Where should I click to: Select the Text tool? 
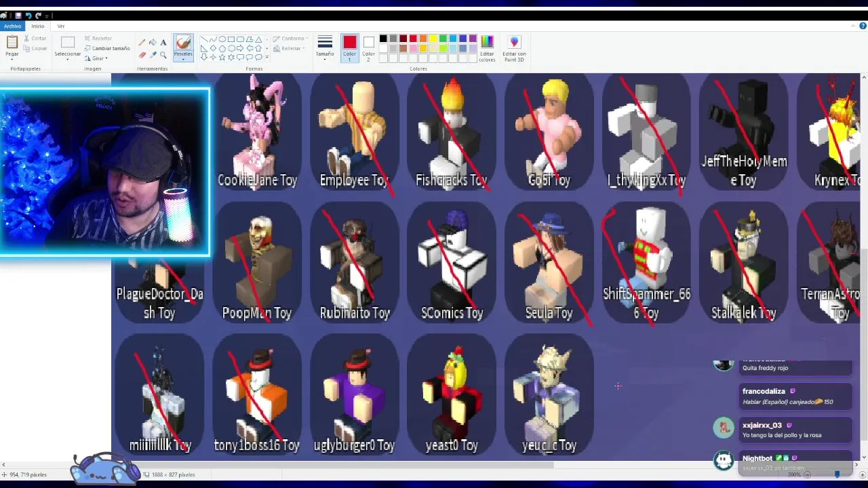(x=163, y=43)
